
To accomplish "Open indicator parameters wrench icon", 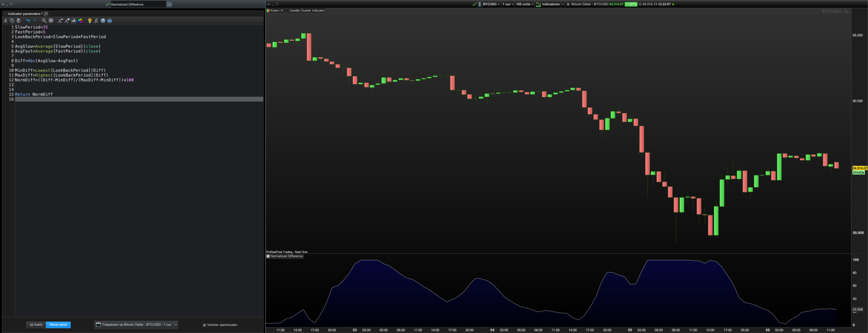I will (x=46, y=14).
